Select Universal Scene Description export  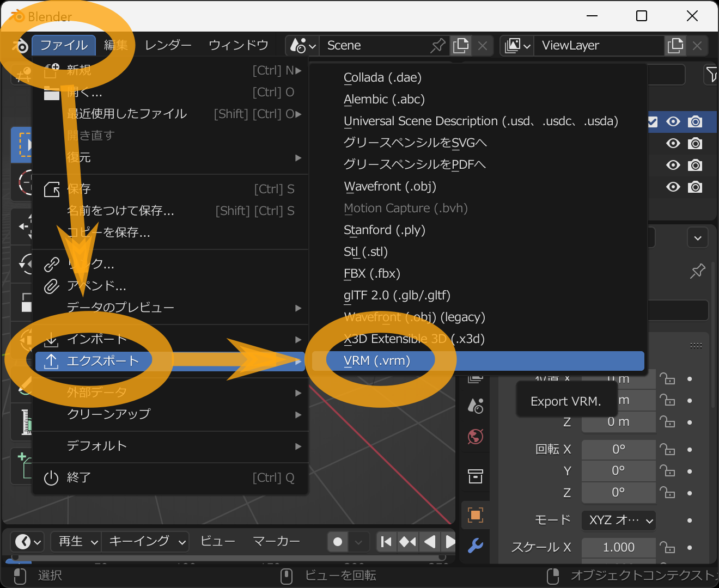point(478,121)
